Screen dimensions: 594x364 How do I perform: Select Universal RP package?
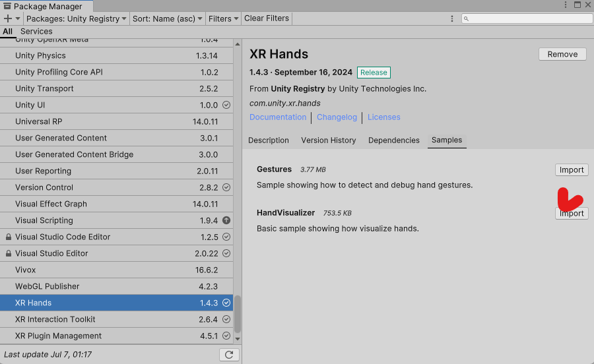[x=116, y=121]
